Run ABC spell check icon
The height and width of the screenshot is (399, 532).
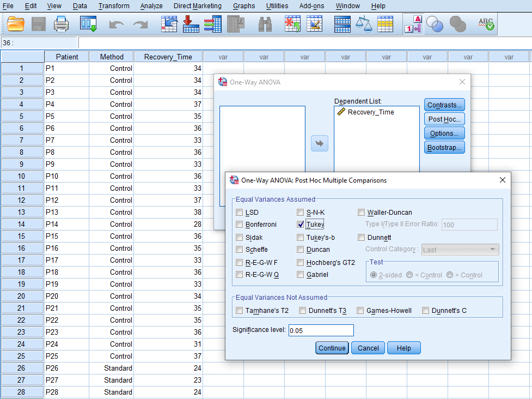[x=486, y=24]
